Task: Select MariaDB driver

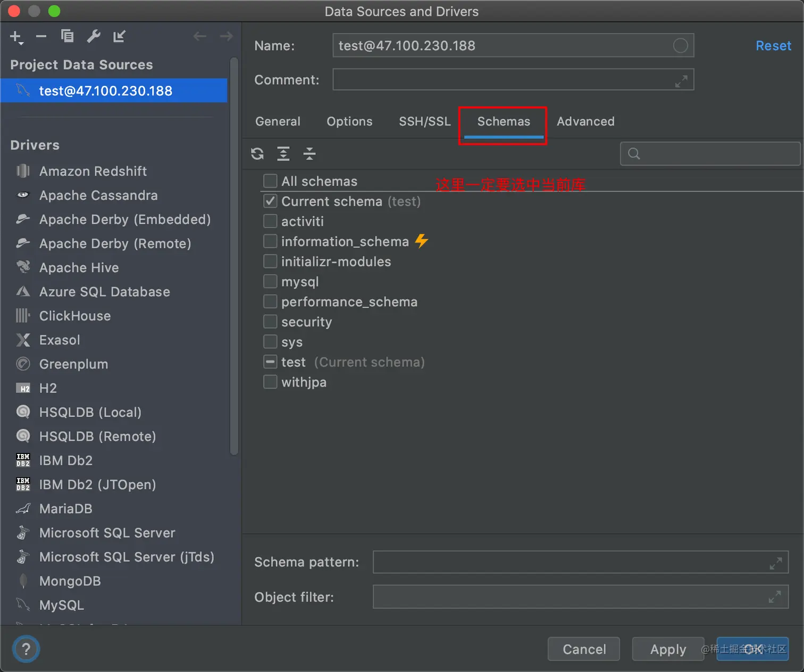Action: pyautogui.click(x=65, y=509)
